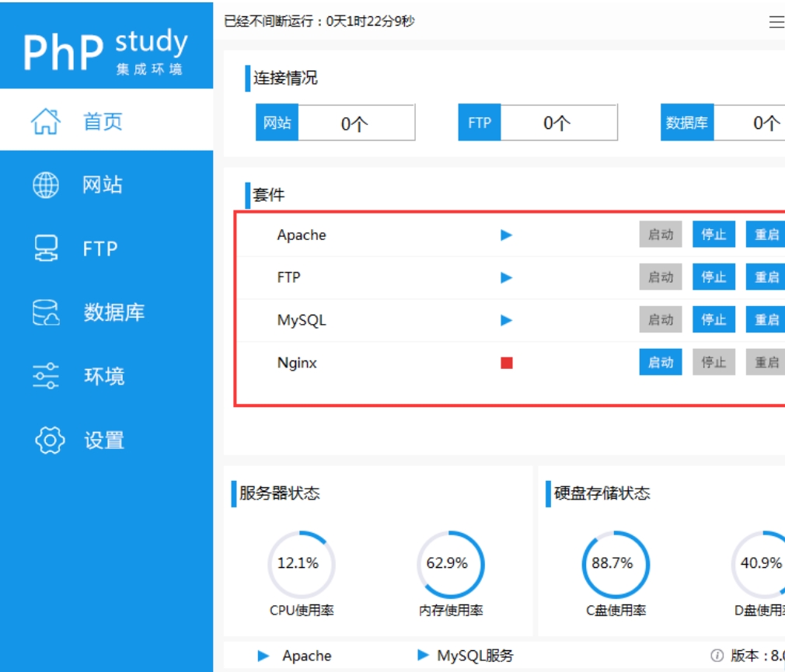The height and width of the screenshot is (672, 785).
Task: Click the FTP connection count 0个
Action: (x=559, y=123)
